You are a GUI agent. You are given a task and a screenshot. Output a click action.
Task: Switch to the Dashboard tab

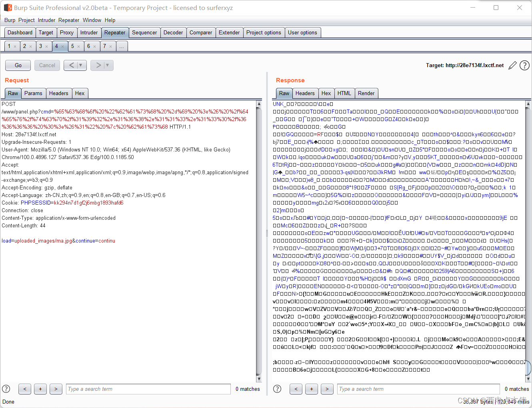[20, 33]
